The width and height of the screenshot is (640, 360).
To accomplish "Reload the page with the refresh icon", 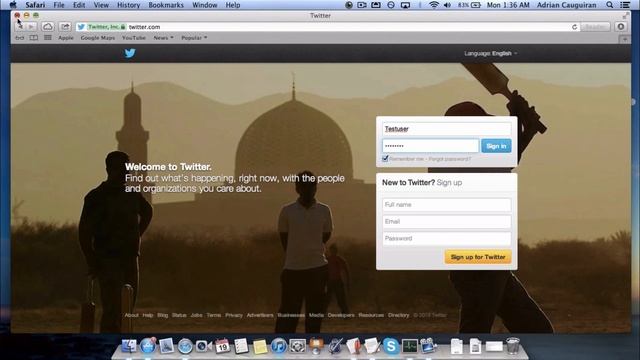I will [x=574, y=27].
